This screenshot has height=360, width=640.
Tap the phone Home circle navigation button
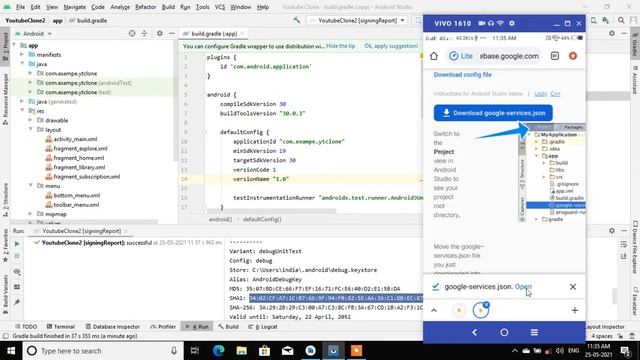(x=504, y=332)
